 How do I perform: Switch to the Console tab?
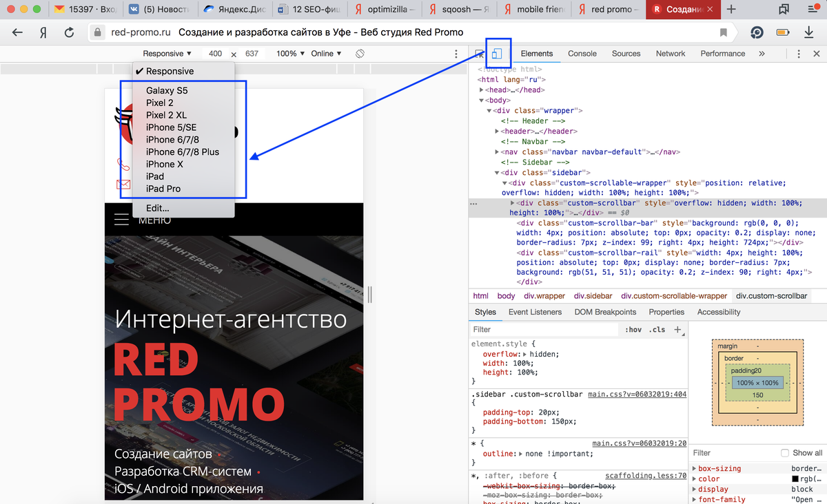[582, 54]
